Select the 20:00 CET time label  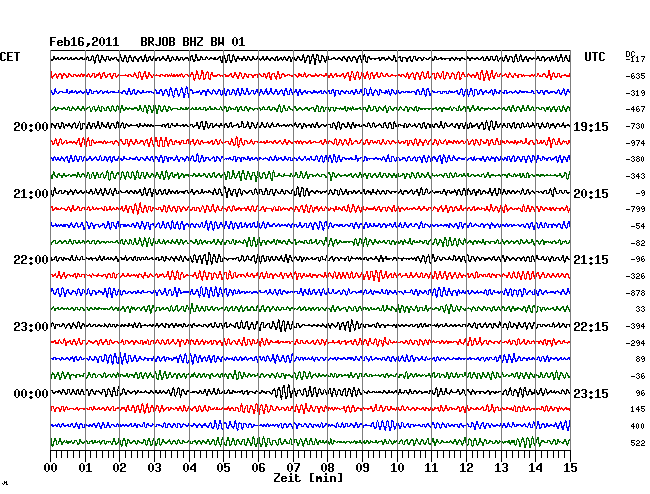pyautogui.click(x=31, y=126)
